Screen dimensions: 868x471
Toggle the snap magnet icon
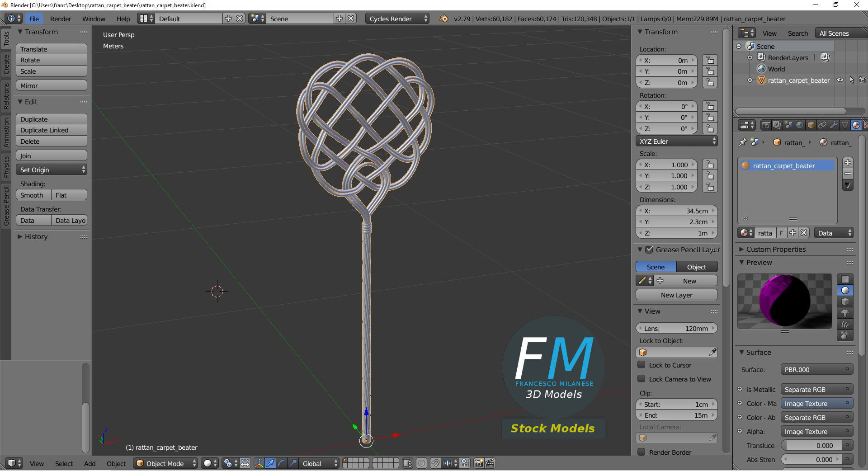point(435,463)
